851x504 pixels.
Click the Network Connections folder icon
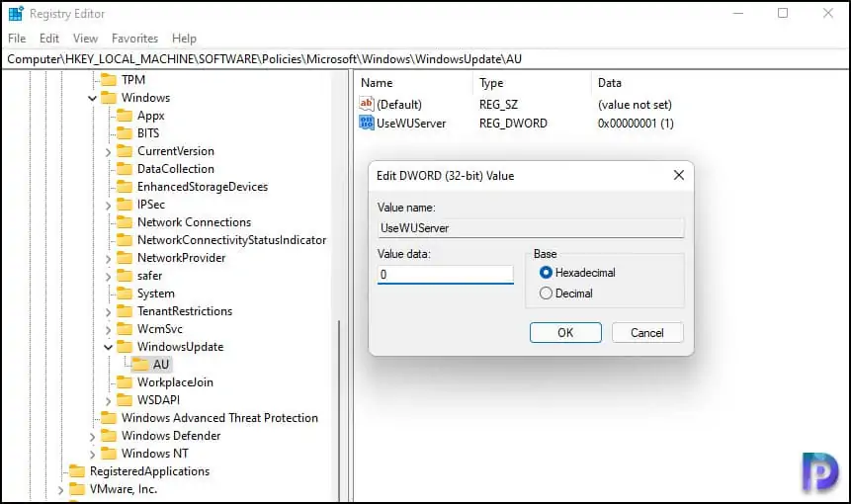point(125,222)
